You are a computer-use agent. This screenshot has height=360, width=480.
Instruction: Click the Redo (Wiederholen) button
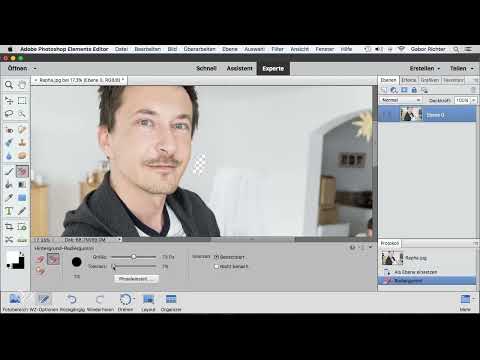click(x=100, y=302)
